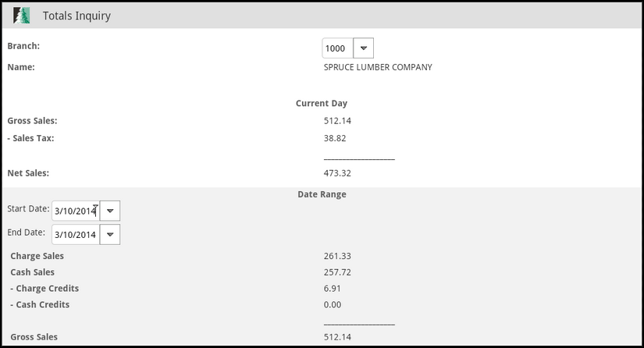Click the Charge Sales label

pos(37,256)
